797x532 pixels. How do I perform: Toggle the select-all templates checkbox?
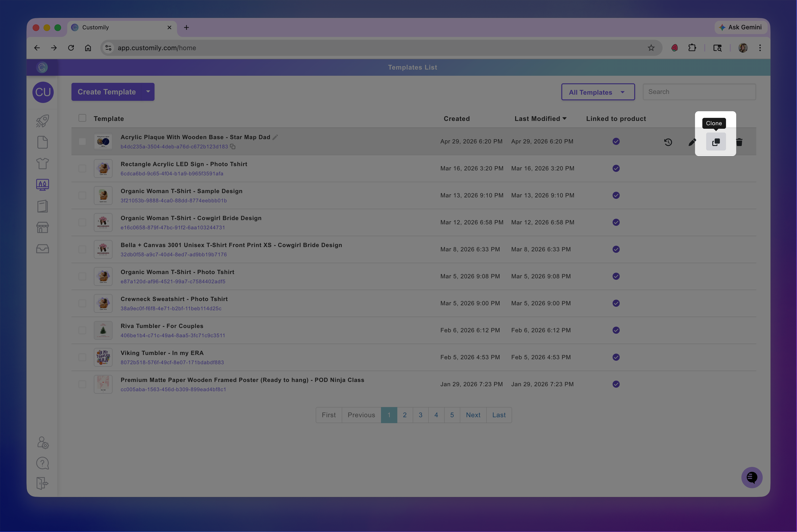coord(82,118)
